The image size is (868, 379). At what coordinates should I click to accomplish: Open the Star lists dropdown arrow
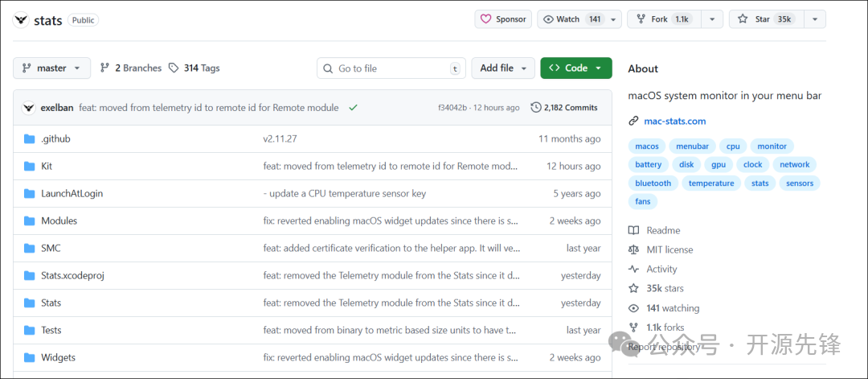pyautogui.click(x=814, y=19)
